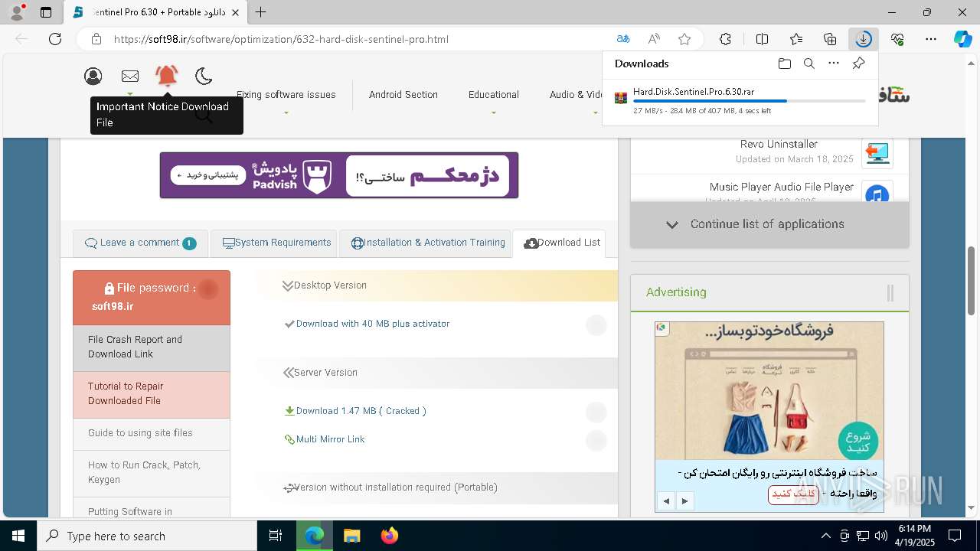Launch Firefox from the taskbar

pos(390,536)
